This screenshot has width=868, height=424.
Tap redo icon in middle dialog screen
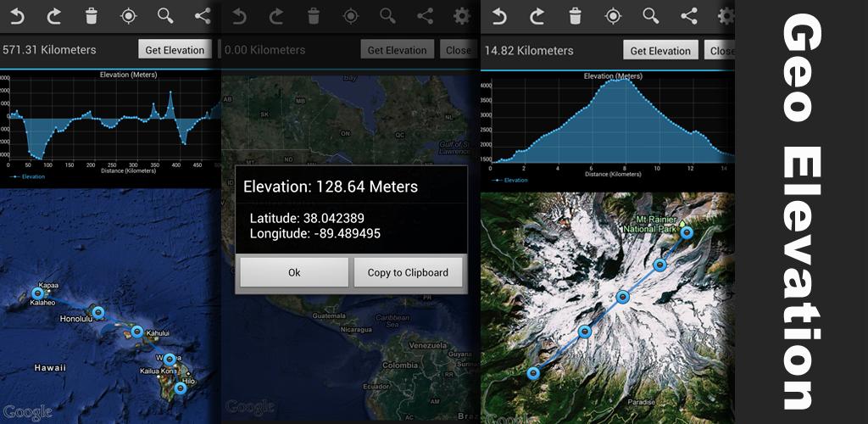tap(276, 16)
